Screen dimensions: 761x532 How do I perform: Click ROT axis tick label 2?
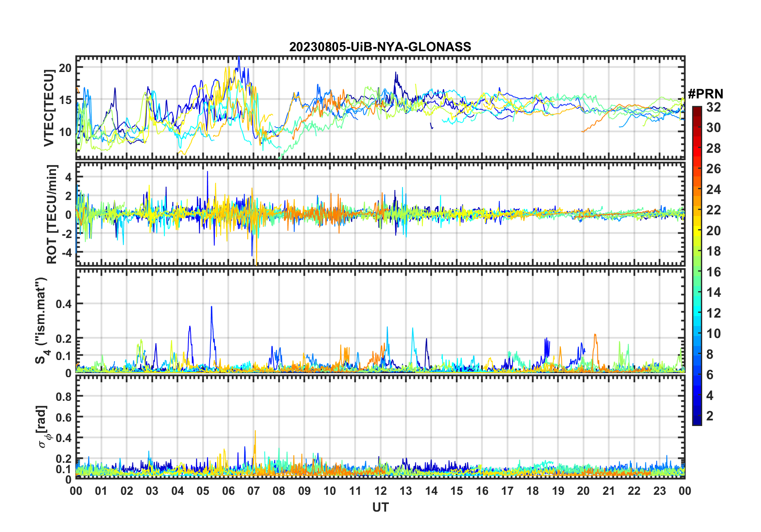tap(68, 196)
